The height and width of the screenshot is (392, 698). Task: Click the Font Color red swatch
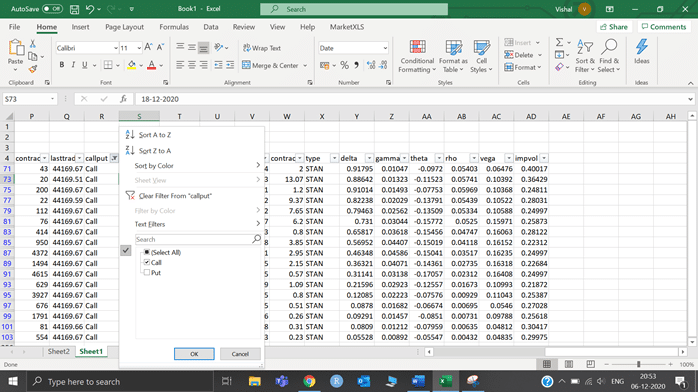(151, 65)
